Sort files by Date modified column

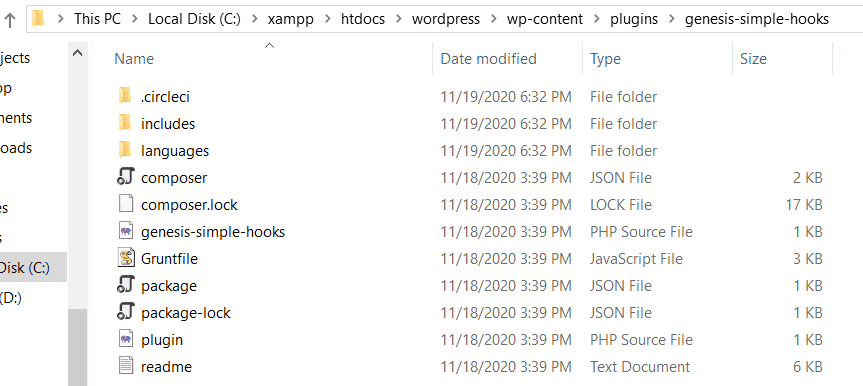[489, 58]
